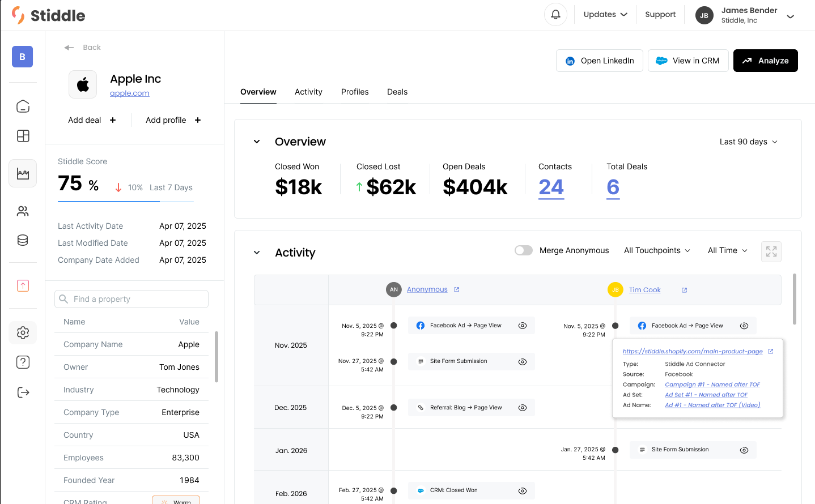Screen dimensions: 815x504
Task: Open the apple.com link
Action: tap(130, 93)
